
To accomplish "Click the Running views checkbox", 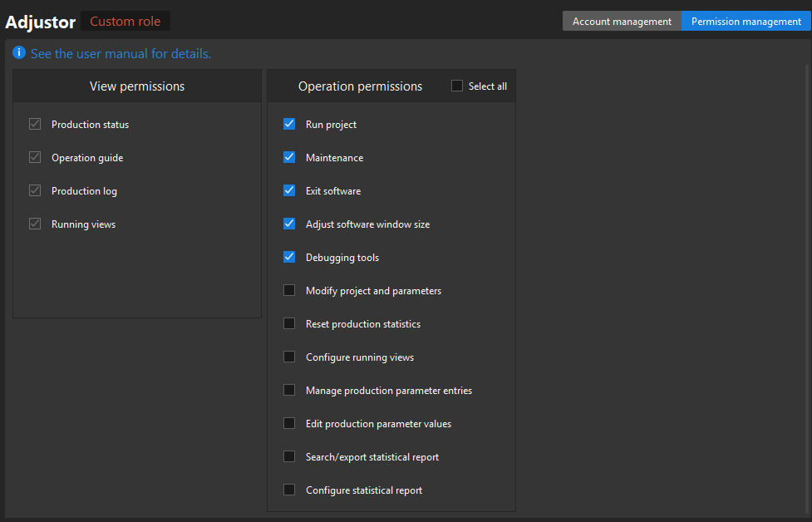I will pos(35,224).
